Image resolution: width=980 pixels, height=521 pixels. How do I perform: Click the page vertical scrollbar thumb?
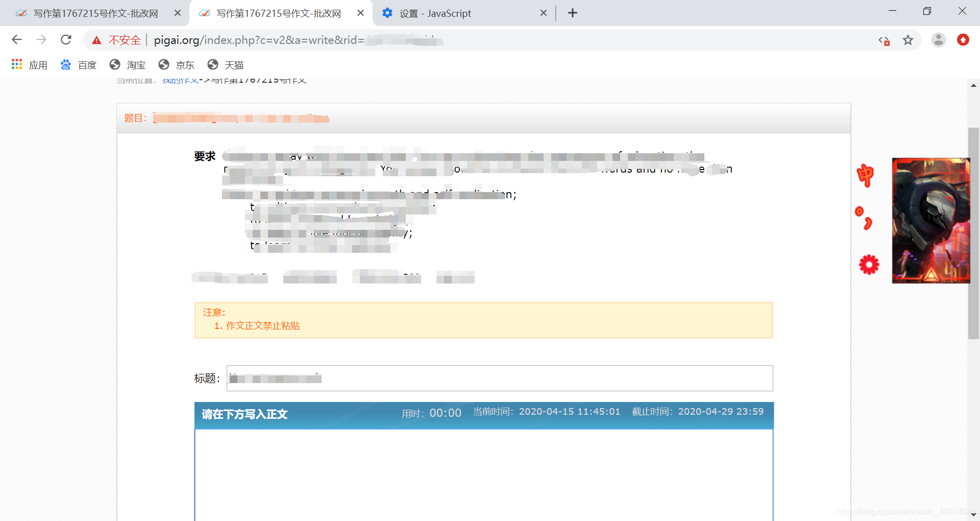[973, 233]
